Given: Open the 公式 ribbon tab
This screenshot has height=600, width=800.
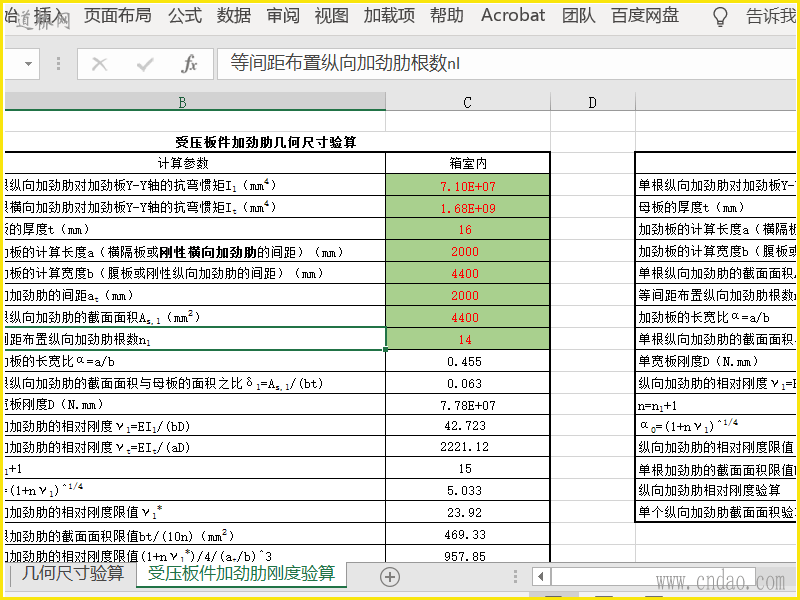Looking at the screenshot, I should [185, 16].
